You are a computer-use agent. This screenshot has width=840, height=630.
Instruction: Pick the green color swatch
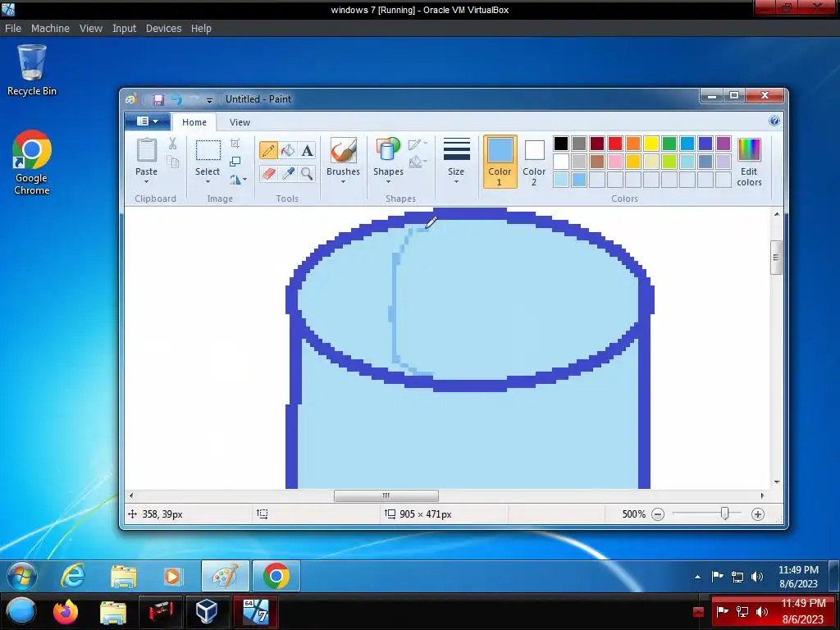[x=669, y=143]
